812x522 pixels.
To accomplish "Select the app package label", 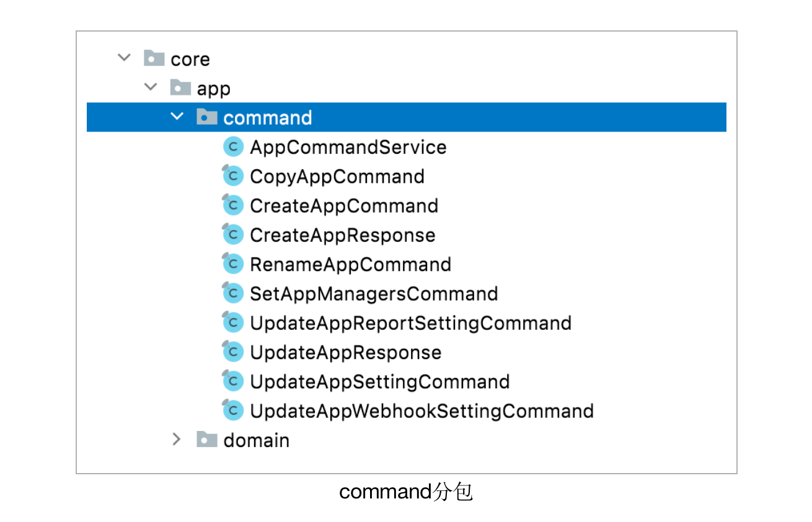I will tap(213, 89).
